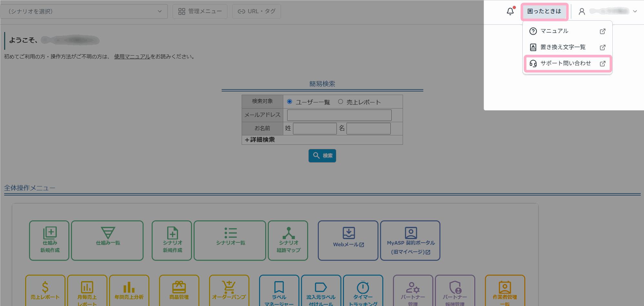Open 商品管理 tile

coord(179,290)
